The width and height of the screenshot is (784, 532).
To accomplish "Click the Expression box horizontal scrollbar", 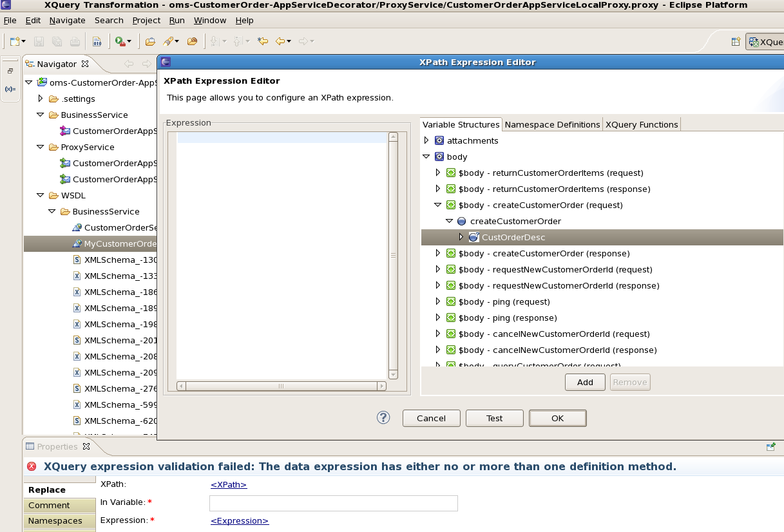I will click(282, 386).
